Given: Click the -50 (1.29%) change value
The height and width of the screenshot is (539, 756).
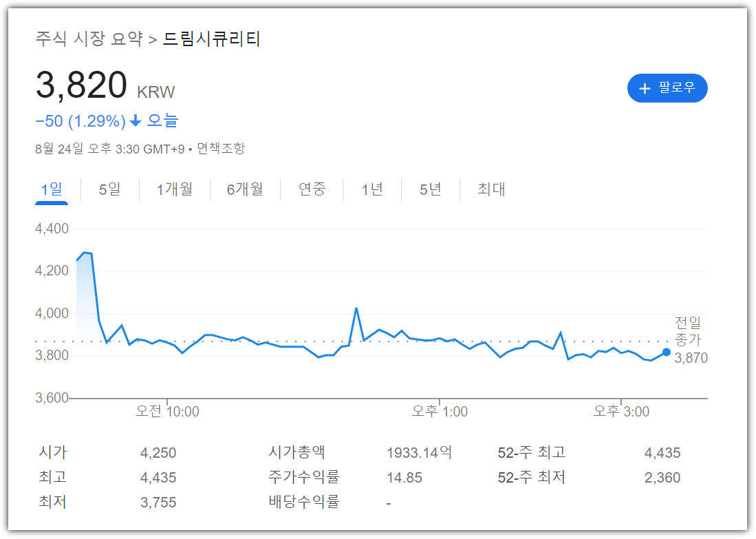Looking at the screenshot, I should pyautogui.click(x=80, y=120).
